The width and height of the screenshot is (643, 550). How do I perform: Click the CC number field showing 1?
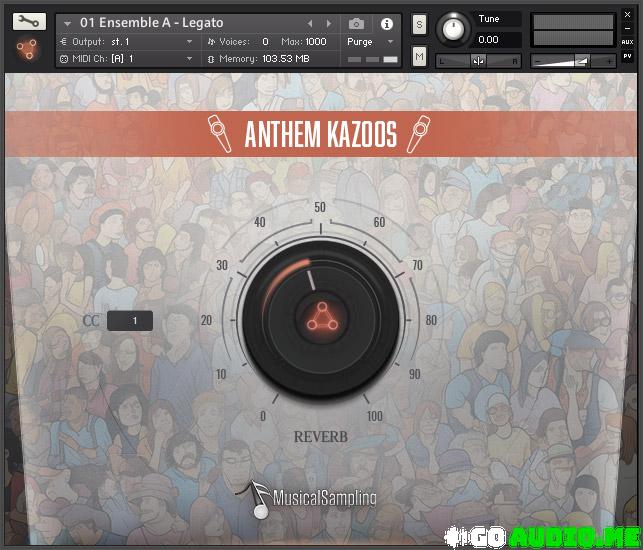[x=130, y=321]
